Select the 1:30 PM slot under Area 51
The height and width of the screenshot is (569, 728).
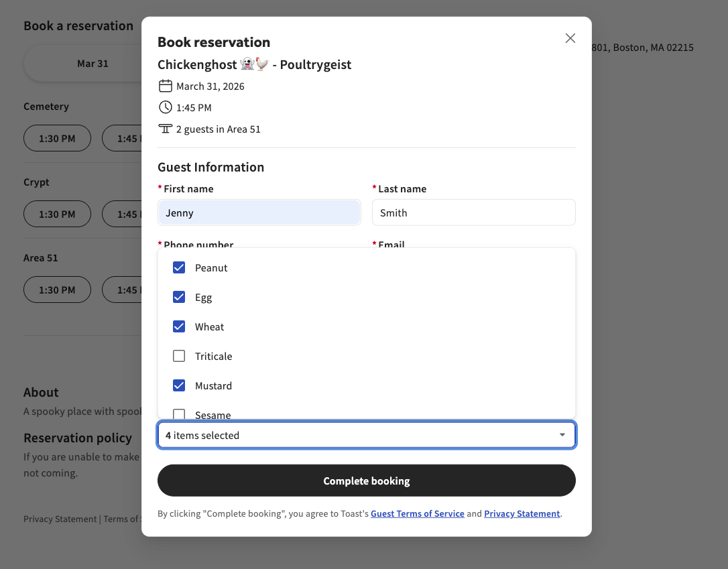(x=57, y=290)
